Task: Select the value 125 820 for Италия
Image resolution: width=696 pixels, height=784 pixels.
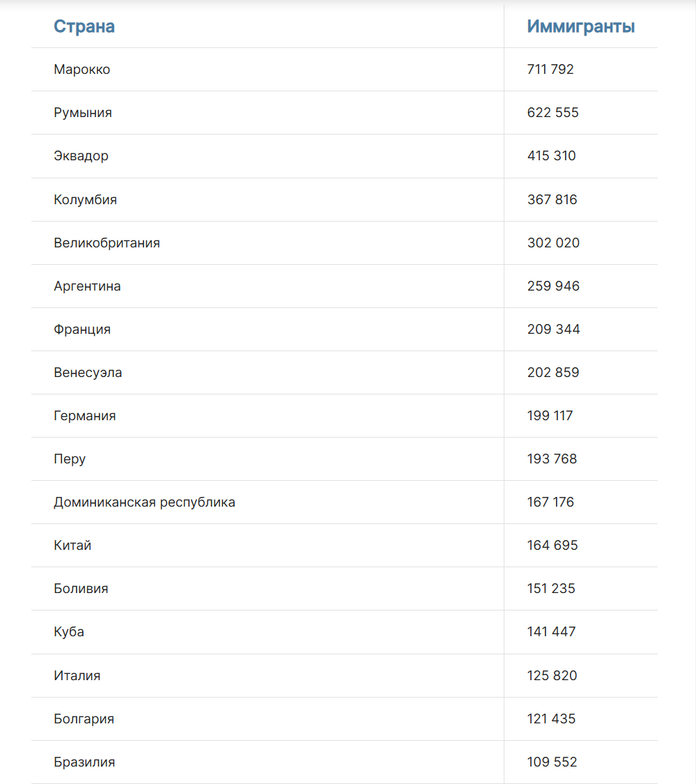Action: click(552, 675)
